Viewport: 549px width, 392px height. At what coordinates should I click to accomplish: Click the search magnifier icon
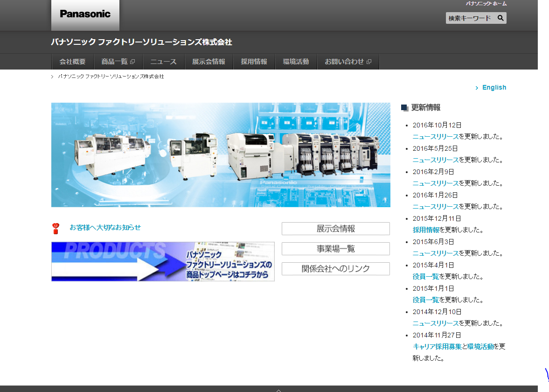pyautogui.click(x=500, y=18)
